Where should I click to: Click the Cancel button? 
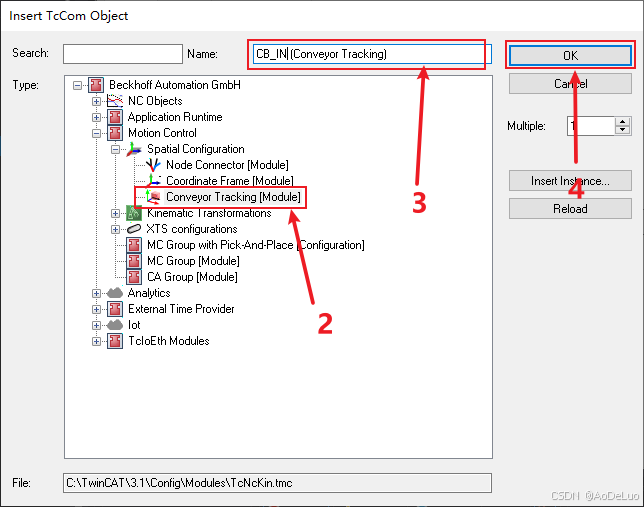[x=570, y=84]
